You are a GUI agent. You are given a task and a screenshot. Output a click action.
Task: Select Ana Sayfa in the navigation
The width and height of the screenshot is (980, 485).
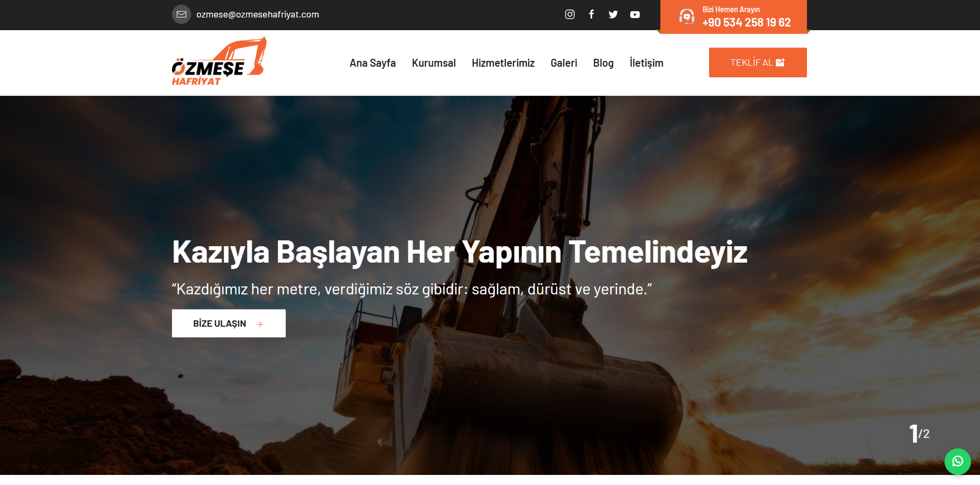pyautogui.click(x=373, y=62)
